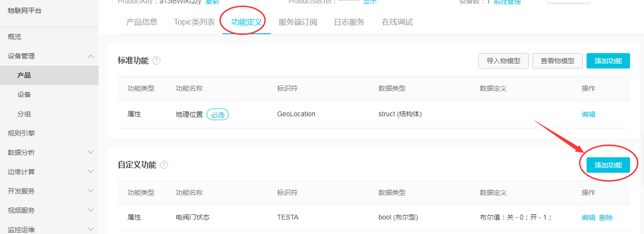Switch to the 产品信息 tab

tap(142, 22)
